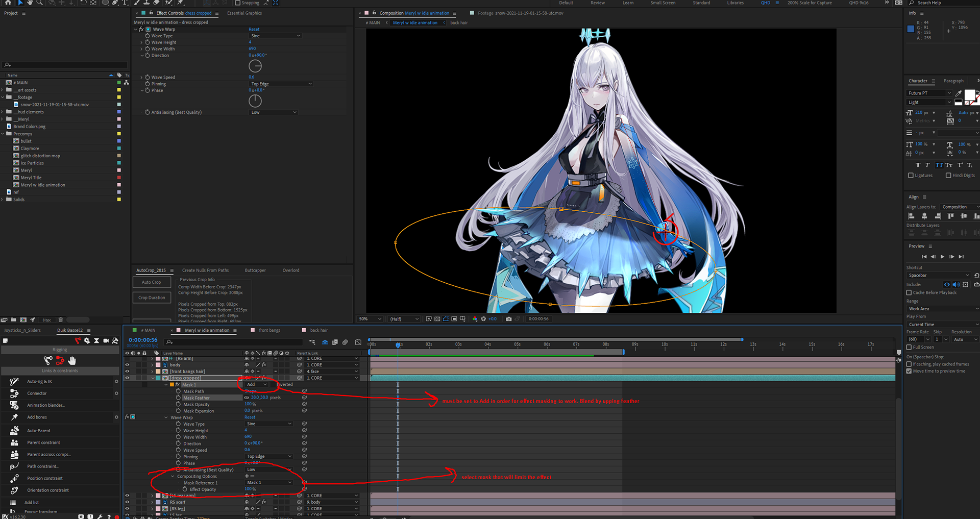Click the Phase angle dial control

[x=255, y=101]
